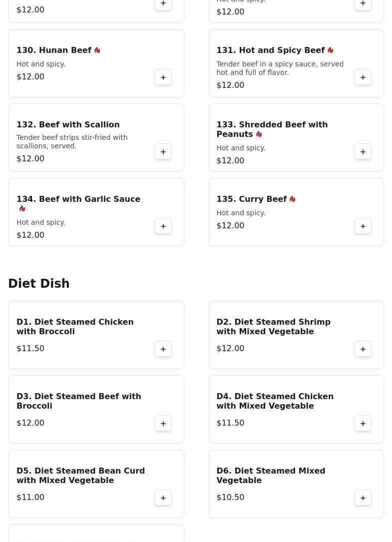
Task: Add 130. Hunan Beef to cart
Action: 163,77
